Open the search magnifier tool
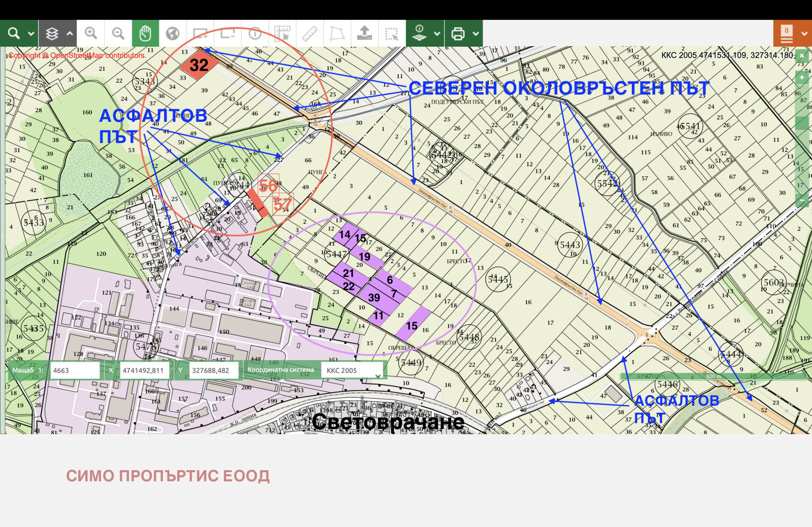Image resolution: width=812 pixels, height=527 pixels. (14, 33)
